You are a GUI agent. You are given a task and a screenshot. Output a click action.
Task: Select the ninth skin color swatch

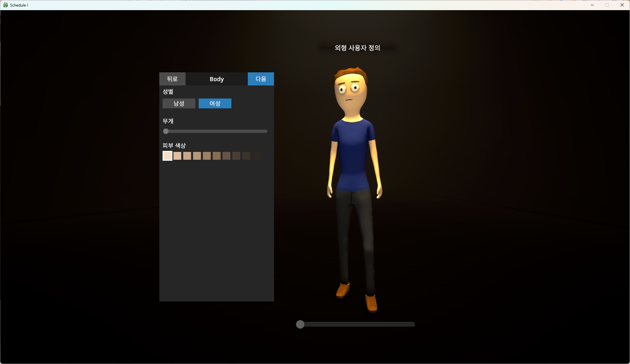coord(246,156)
